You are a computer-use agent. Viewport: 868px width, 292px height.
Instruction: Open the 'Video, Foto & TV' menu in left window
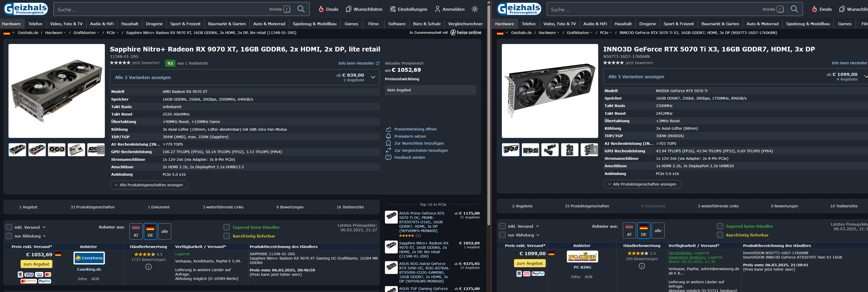pos(66,24)
